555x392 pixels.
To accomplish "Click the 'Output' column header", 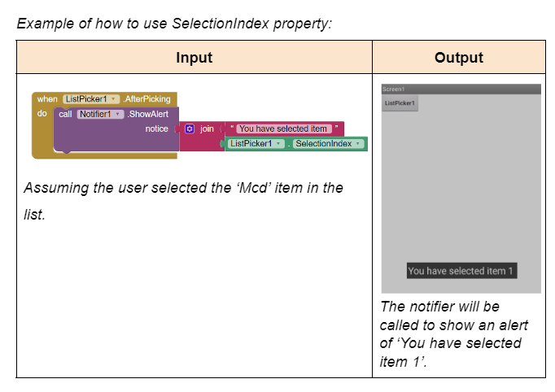I will [x=459, y=58].
